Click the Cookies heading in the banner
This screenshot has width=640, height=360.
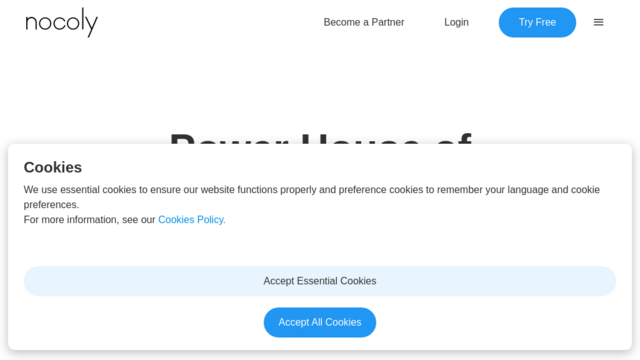click(53, 167)
